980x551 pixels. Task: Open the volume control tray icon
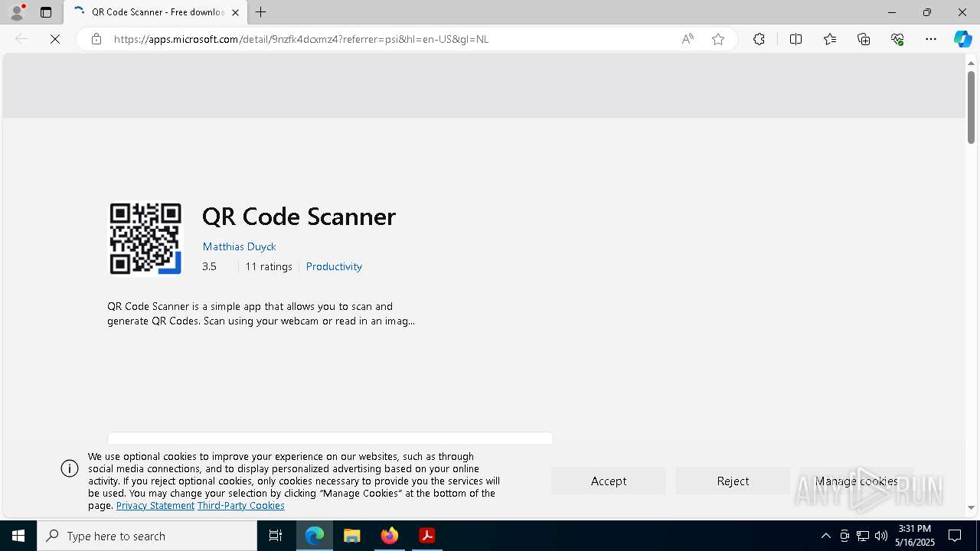[x=881, y=536]
